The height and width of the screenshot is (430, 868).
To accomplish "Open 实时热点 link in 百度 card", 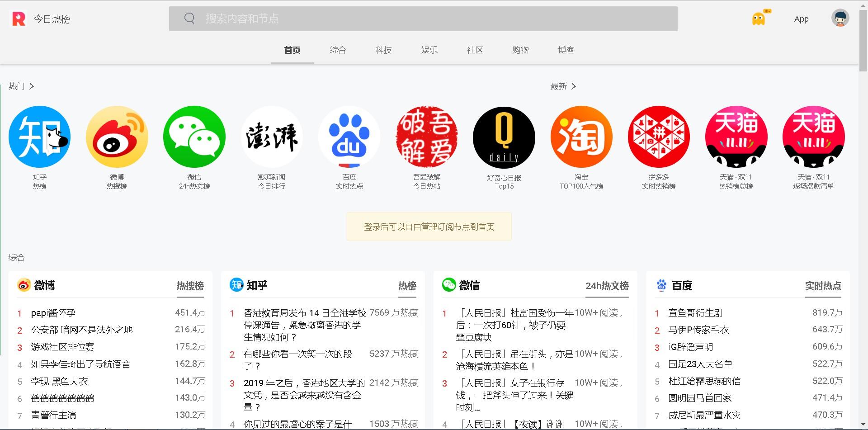I will 823,286.
